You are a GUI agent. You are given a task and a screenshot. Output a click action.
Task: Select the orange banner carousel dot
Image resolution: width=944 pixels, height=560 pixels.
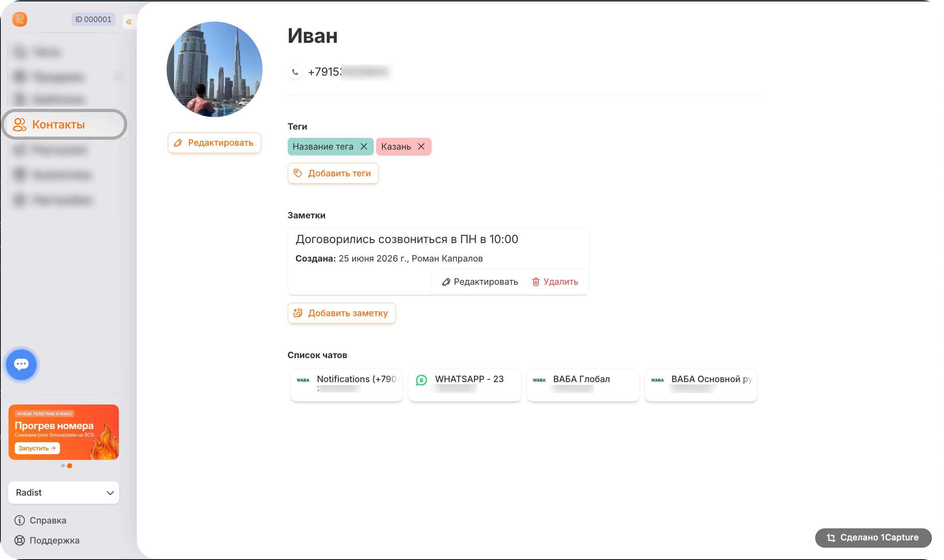pos(70,466)
